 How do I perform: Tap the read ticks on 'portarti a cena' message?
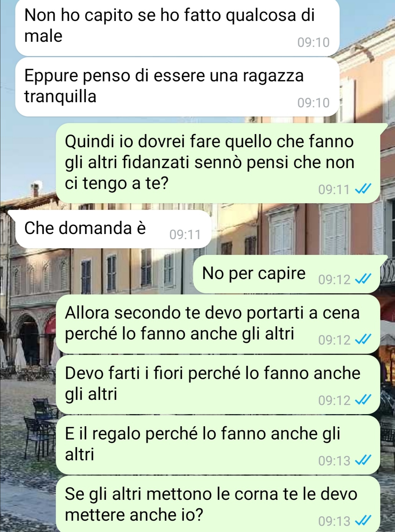point(363,339)
